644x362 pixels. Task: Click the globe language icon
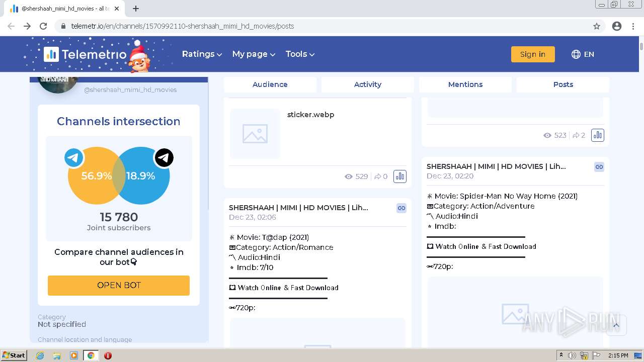click(576, 54)
